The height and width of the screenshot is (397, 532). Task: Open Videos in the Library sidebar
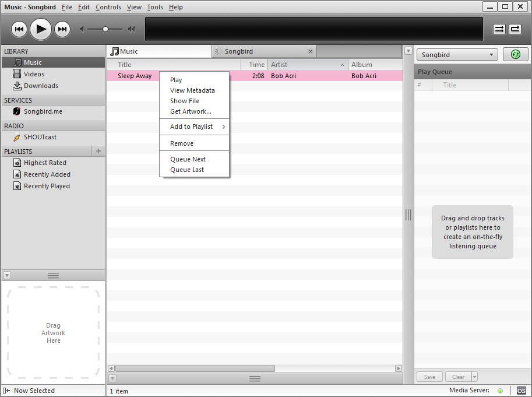tap(53, 74)
